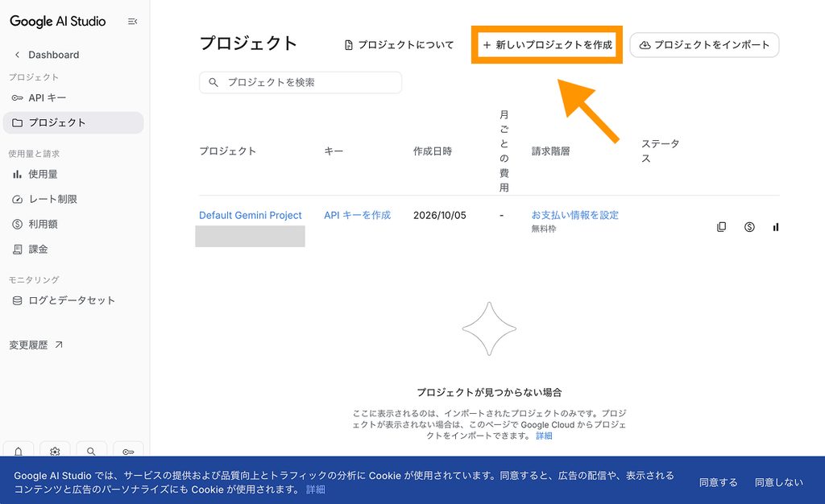Click the Google AI Studio logo
Screen dimensions: 825x504
(58, 22)
